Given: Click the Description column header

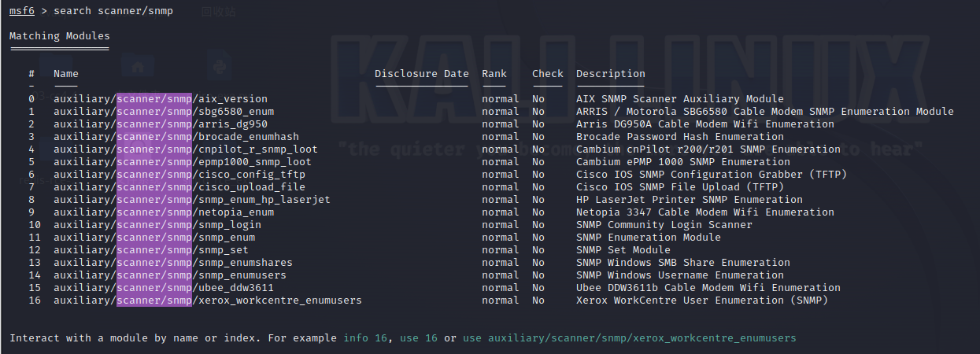Looking at the screenshot, I should [610, 74].
